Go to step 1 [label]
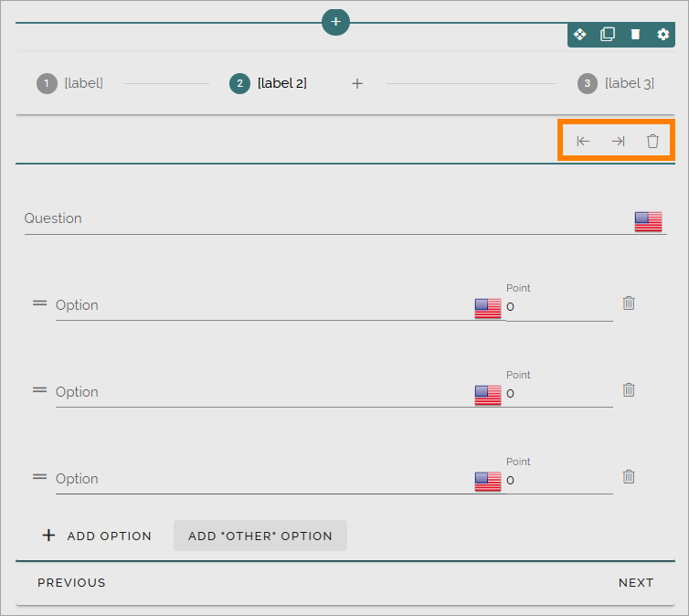The height and width of the screenshot is (616, 689). pyautogui.click(x=69, y=83)
